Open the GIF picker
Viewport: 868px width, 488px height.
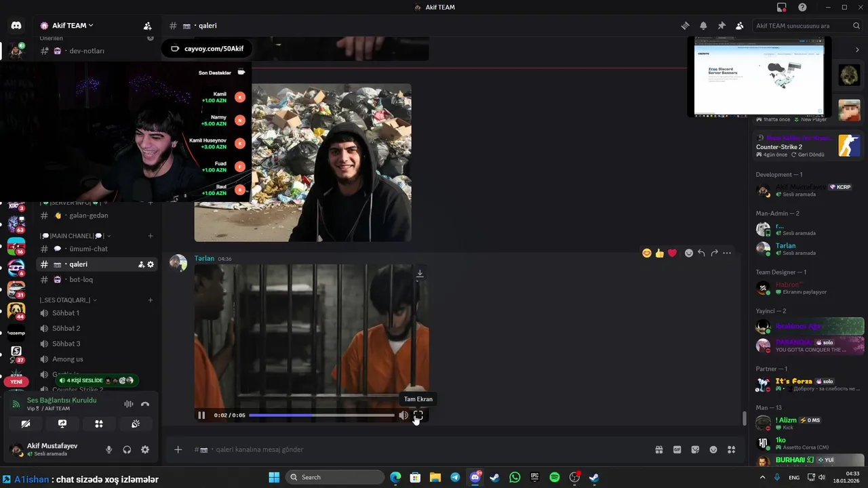coord(677,449)
